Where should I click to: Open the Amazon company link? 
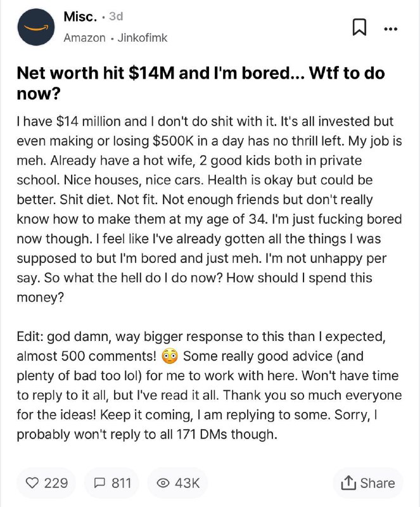pos(84,38)
